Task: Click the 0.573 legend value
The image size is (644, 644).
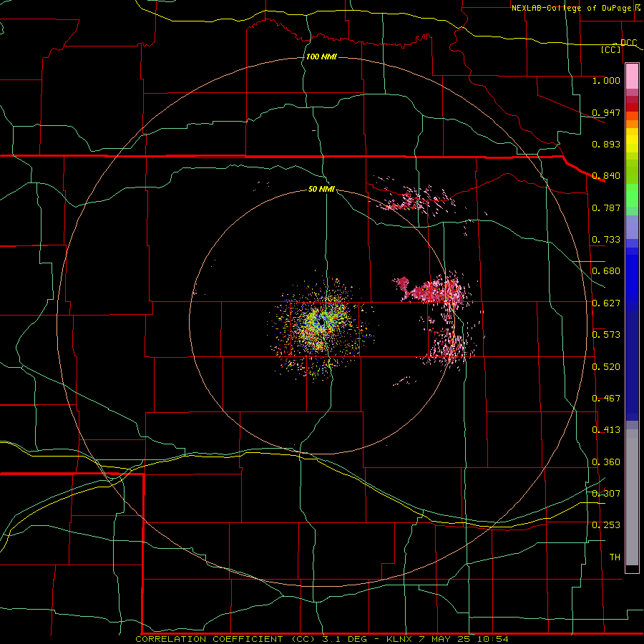Action: (606, 335)
